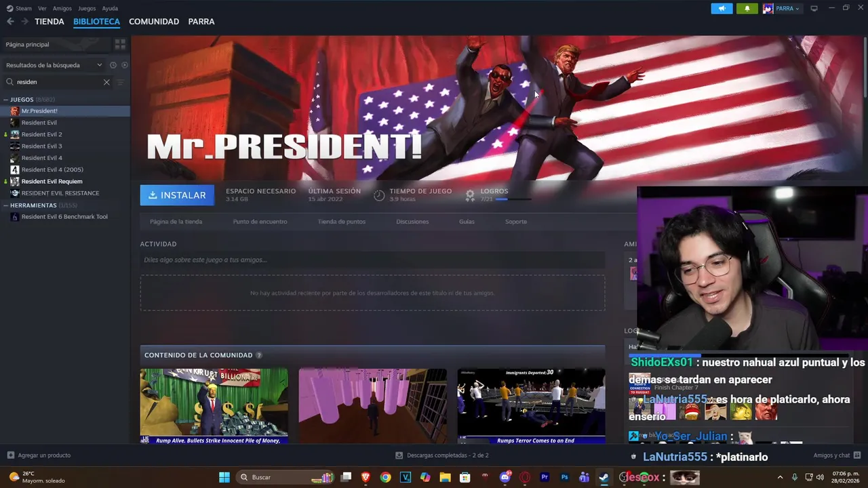Open Página de la tienda link

(x=176, y=222)
